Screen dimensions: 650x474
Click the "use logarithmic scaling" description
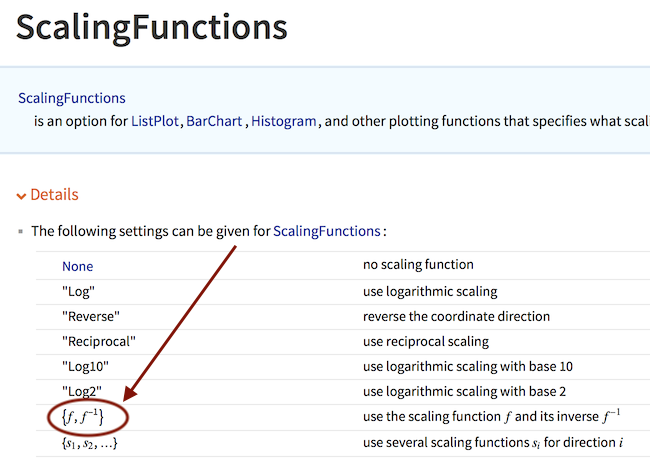tap(430, 292)
